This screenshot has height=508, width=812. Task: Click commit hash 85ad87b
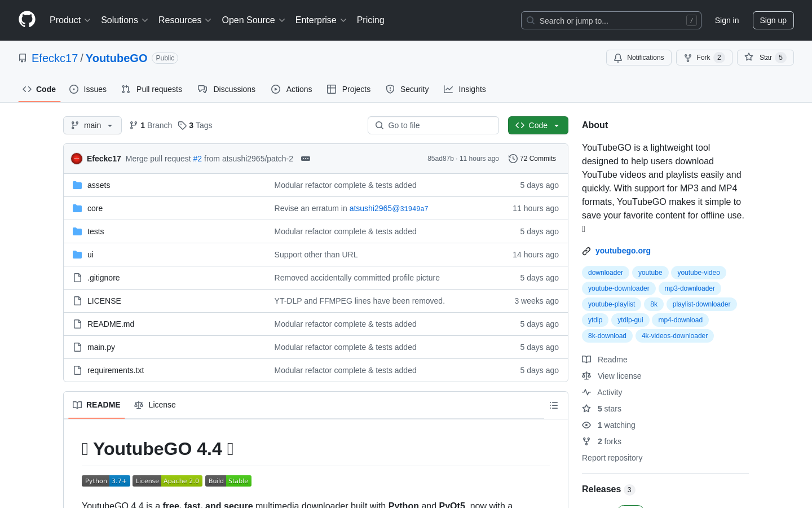click(440, 159)
